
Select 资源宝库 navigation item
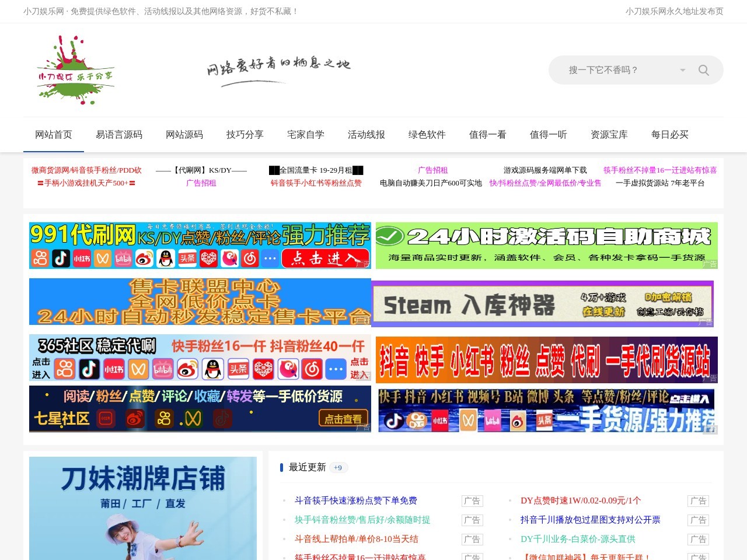609,135
